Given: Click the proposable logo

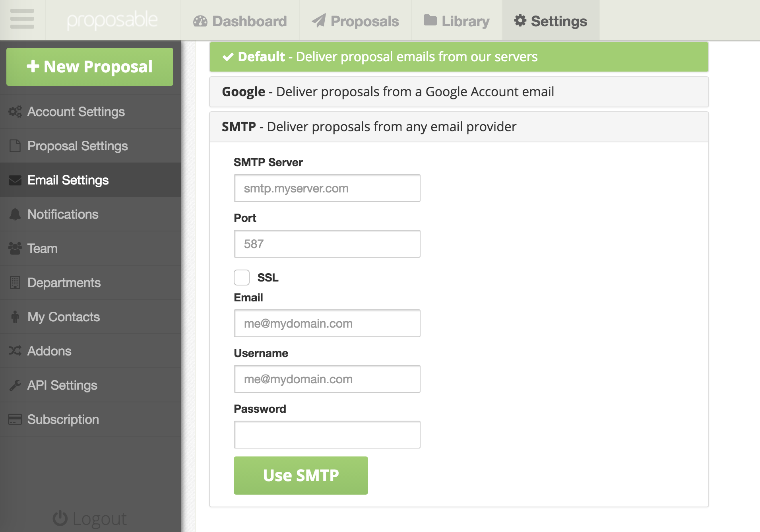Looking at the screenshot, I should click(x=112, y=20).
